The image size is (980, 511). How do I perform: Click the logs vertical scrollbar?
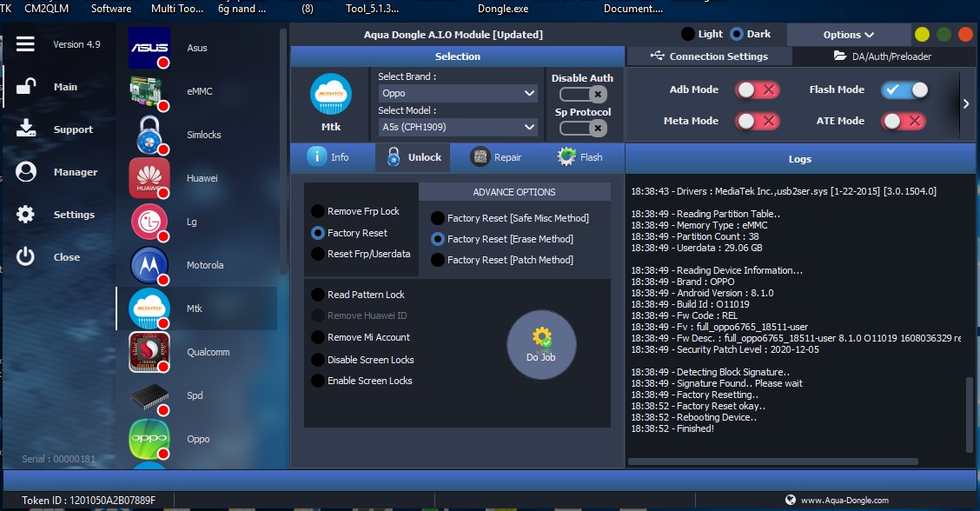[x=970, y=416]
